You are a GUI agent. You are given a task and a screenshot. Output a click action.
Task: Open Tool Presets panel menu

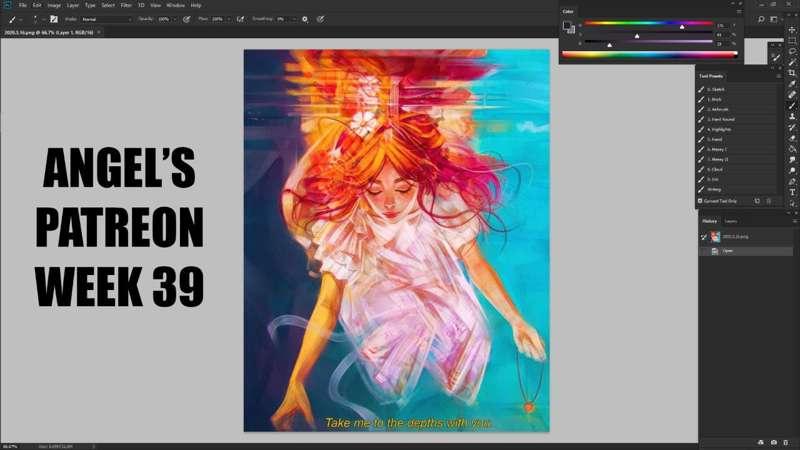tap(779, 76)
